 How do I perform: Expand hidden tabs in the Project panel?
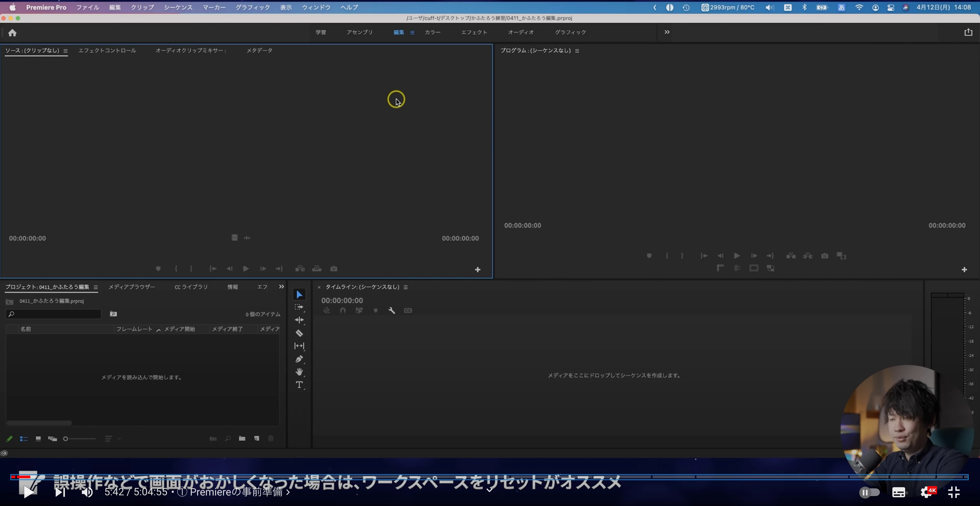point(281,287)
